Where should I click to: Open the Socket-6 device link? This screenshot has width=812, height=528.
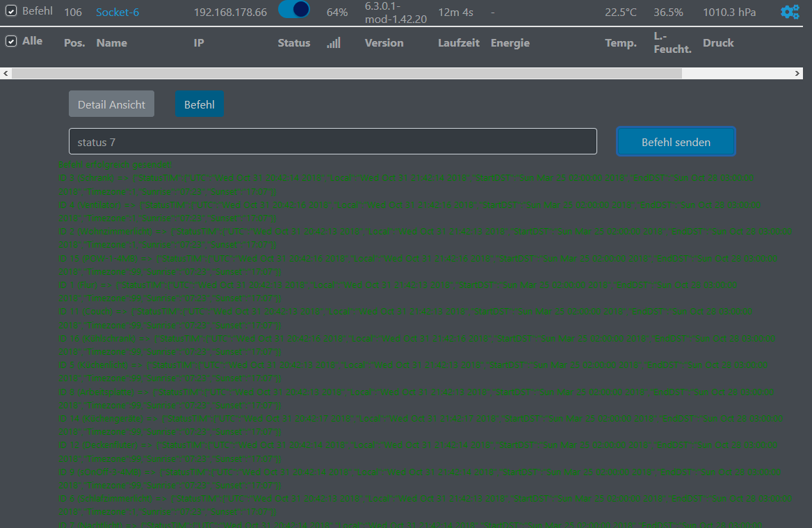117,12
